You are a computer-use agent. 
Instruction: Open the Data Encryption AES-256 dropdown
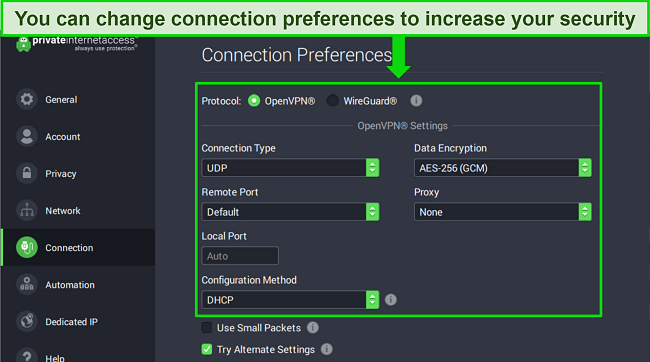pos(502,168)
